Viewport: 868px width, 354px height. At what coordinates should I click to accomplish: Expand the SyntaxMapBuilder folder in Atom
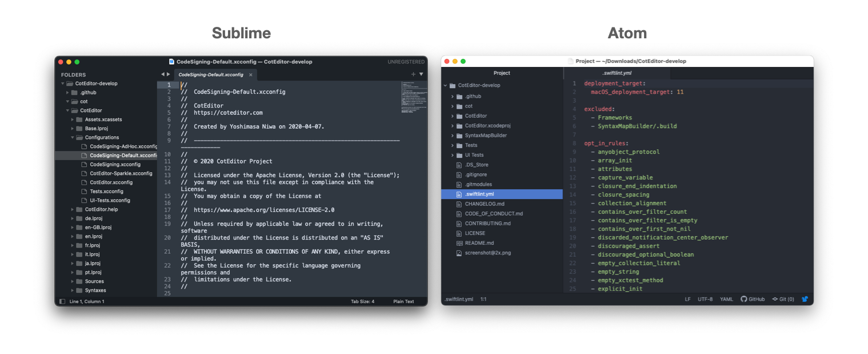pos(451,135)
